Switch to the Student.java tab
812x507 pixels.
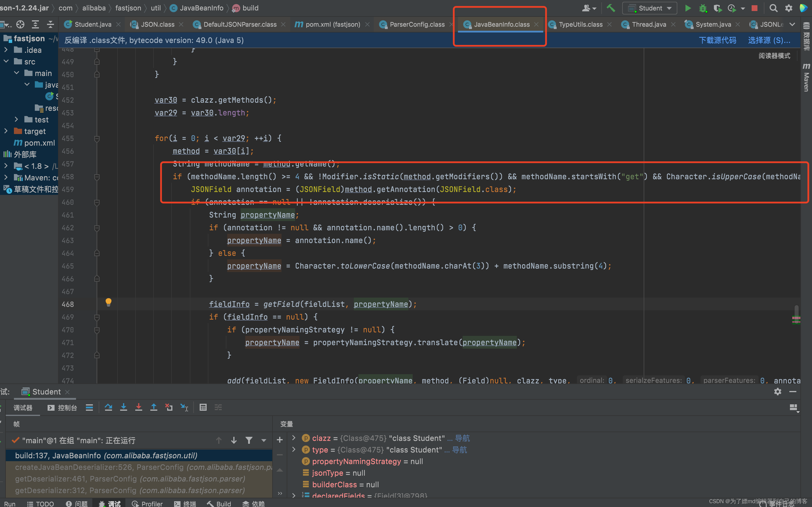(x=93, y=24)
